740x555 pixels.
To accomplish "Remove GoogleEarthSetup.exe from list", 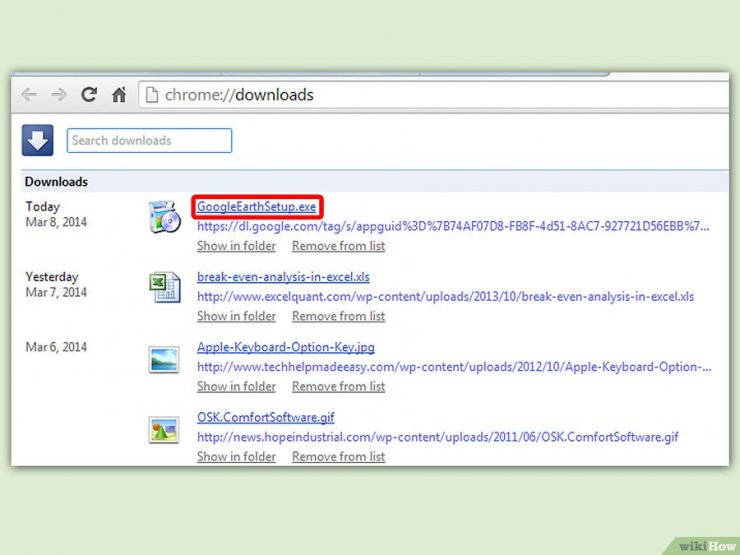I will click(x=338, y=246).
